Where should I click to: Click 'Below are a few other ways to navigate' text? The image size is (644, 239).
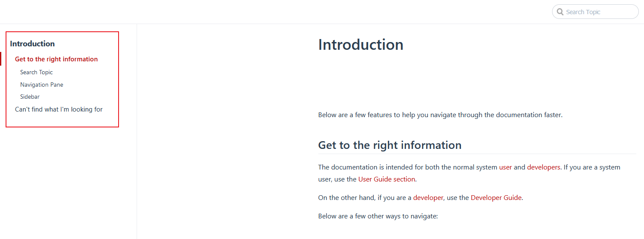pyautogui.click(x=378, y=216)
